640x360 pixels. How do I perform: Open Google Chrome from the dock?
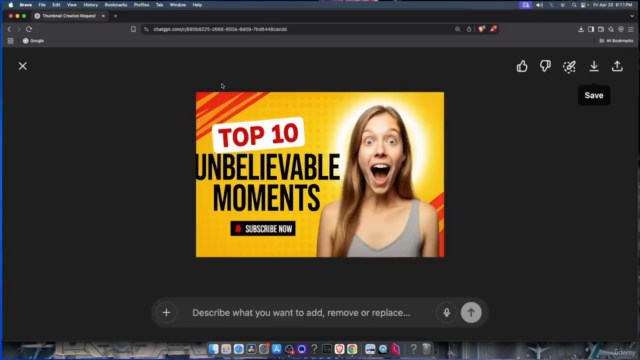[352, 349]
